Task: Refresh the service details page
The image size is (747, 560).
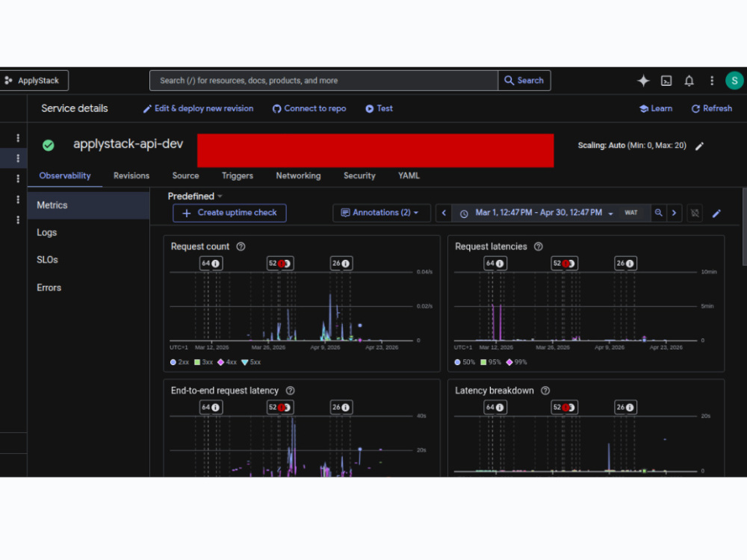Action: (711, 108)
